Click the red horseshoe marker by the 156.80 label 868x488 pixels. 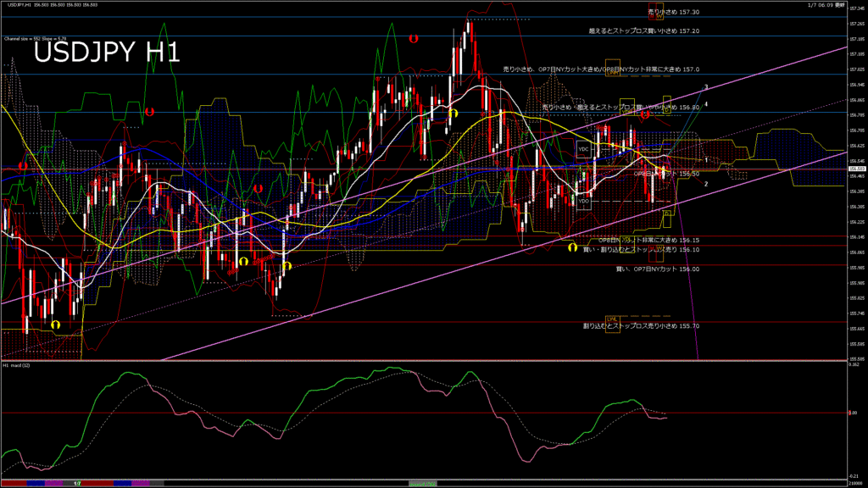(x=645, y=114)
